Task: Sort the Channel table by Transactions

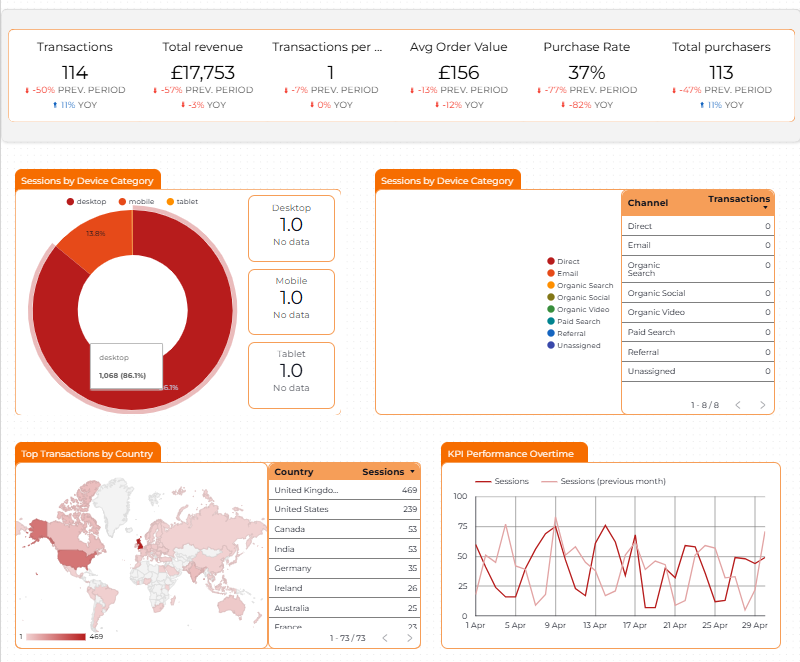Action: tap(739, 199)
